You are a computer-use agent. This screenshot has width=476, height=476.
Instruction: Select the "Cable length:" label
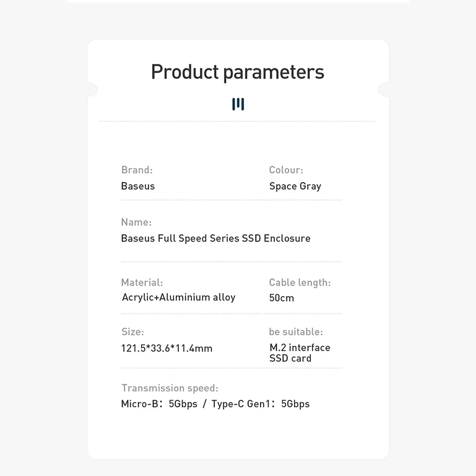coord(300,282)
